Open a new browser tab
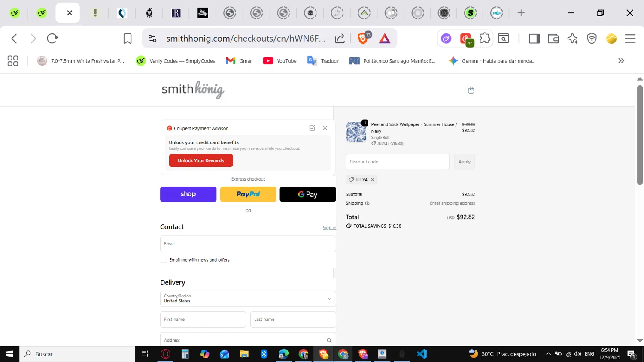This screenshot has width=644, height=362. (521, 13)
